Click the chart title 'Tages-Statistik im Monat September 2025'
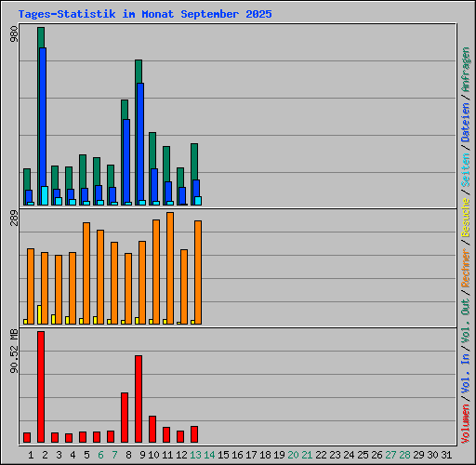 [x=145, y=14]
